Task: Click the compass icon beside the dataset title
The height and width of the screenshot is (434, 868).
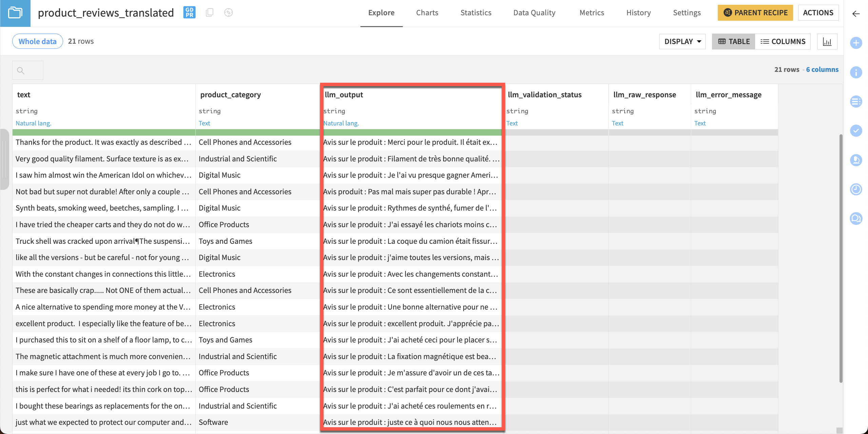Action: click(229, 13)
